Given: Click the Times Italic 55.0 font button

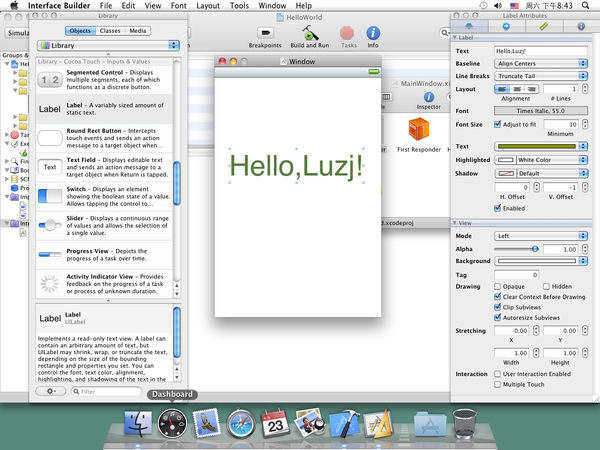Looking at the screenshot, I should pyautogui.click(x=541, y=111).
